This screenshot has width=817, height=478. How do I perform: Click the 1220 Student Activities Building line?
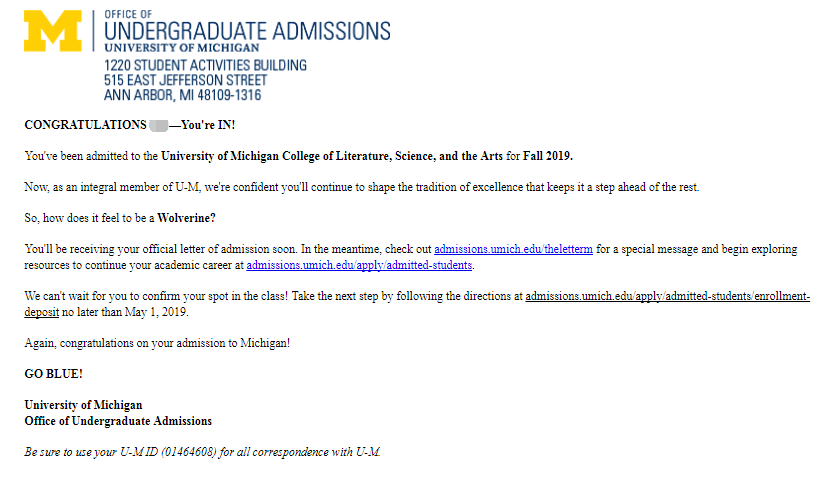[205, 65]
